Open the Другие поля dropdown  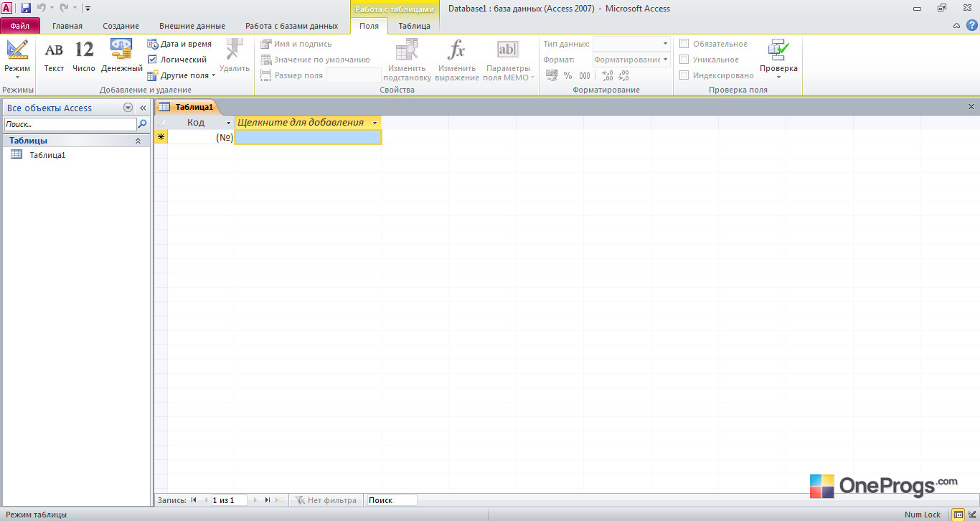(181, 75)
